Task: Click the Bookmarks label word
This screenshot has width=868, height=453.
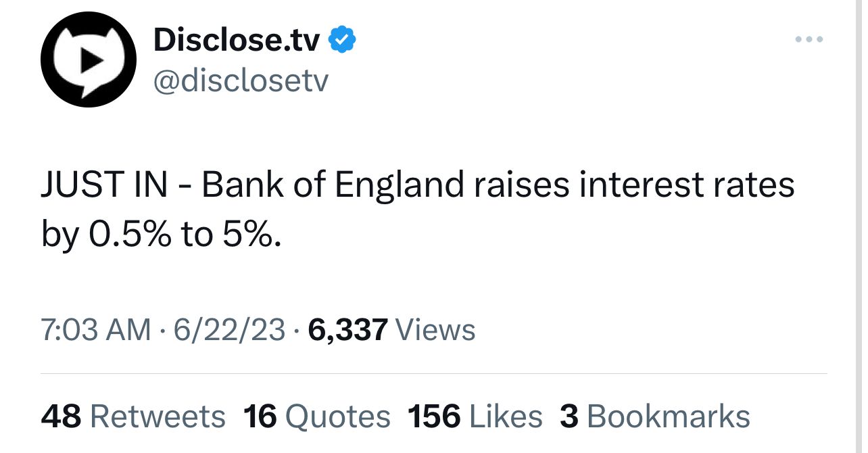Action: point(669,416)
